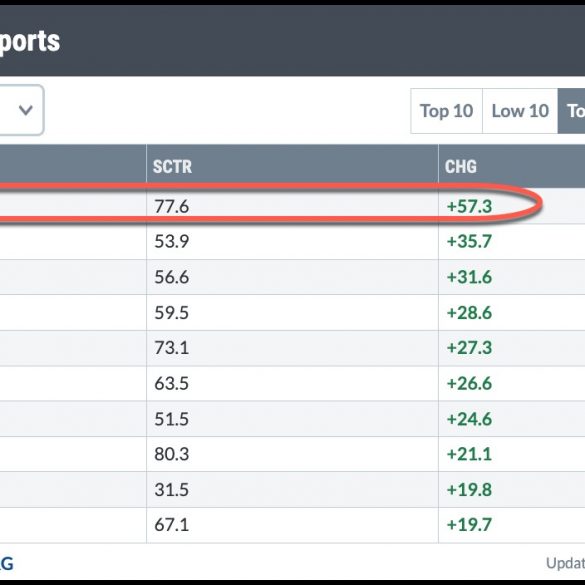Select the partially visible tab after Low 10
This screenshot has height=585, width=585.
pyautogui.click(x=572, y=111)
